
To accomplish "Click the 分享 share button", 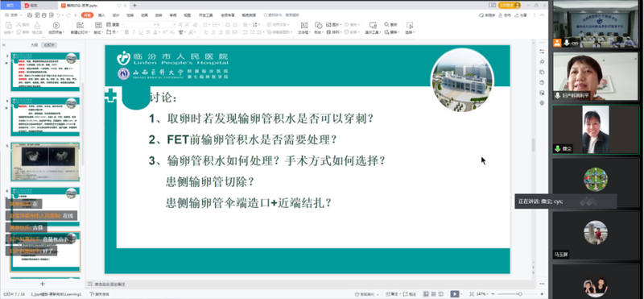I will point(521,15).
